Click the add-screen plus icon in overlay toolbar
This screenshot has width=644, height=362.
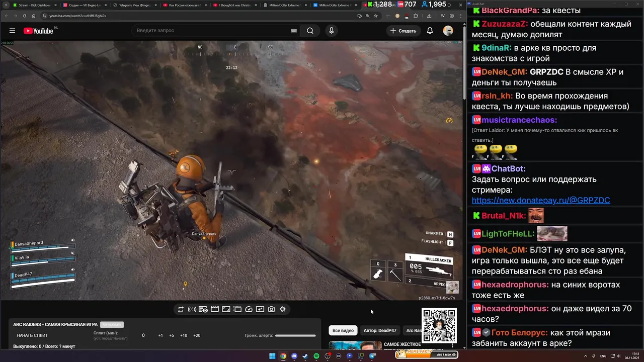pos(260,309)
